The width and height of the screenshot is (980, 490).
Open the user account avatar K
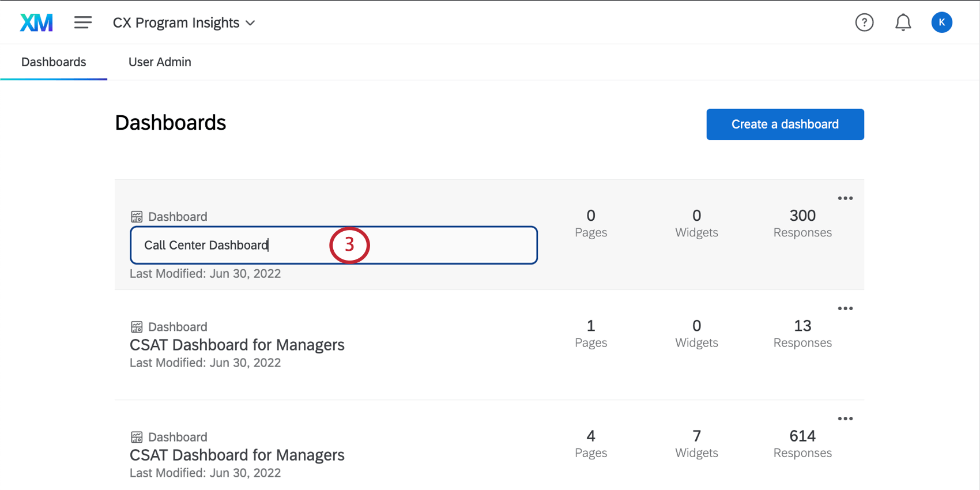coord(941,22)
